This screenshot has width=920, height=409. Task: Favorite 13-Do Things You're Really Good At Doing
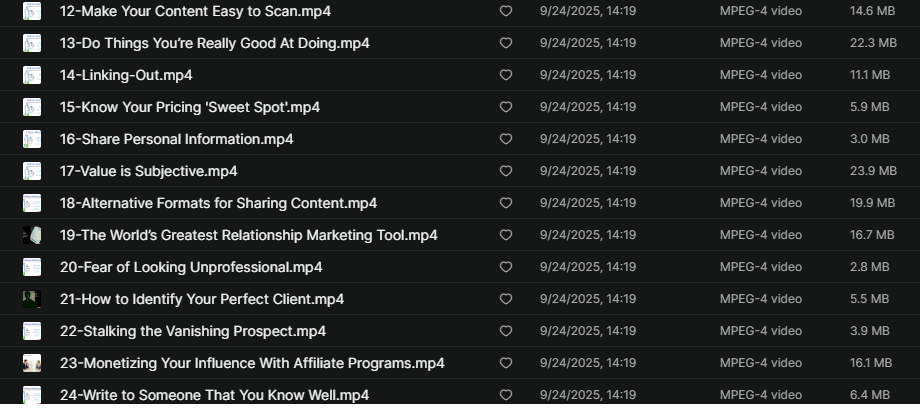pyautogui.click(x=506, y=44)
